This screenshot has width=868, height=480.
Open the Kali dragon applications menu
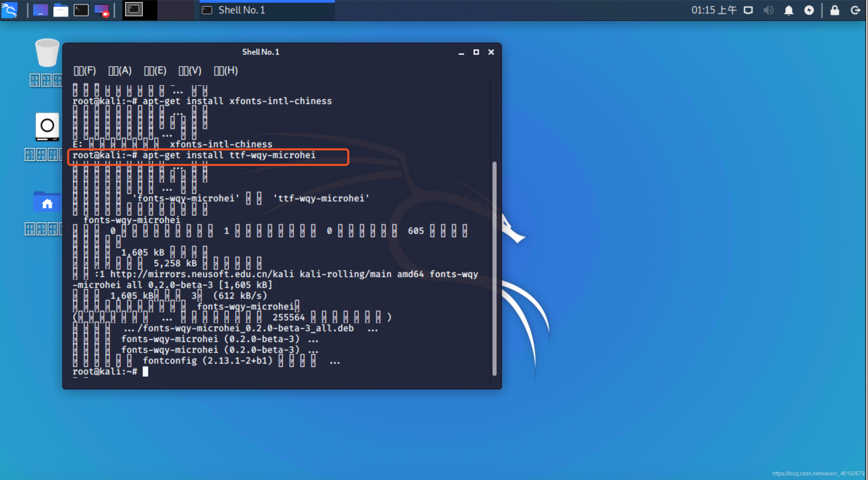coord(9,10)
